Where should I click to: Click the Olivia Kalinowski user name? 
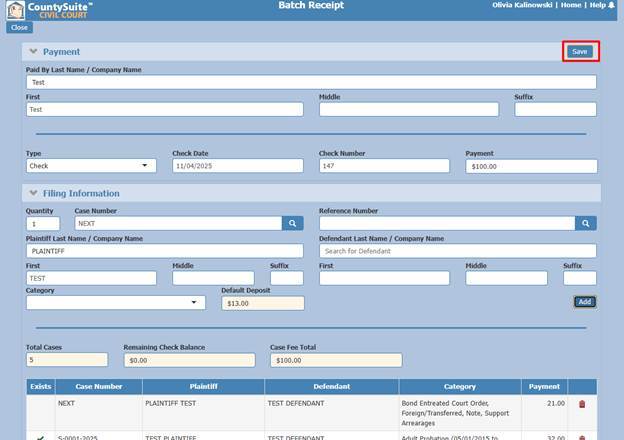[522, 5]
